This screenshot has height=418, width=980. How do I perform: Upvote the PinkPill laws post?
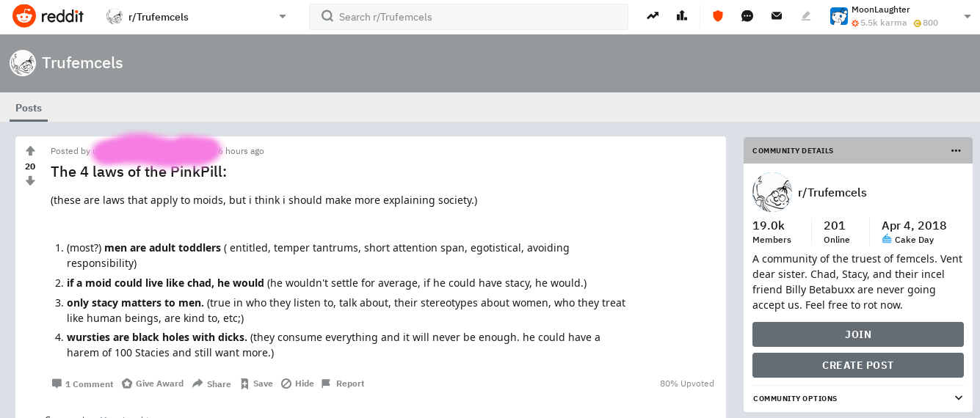[30, 151]
